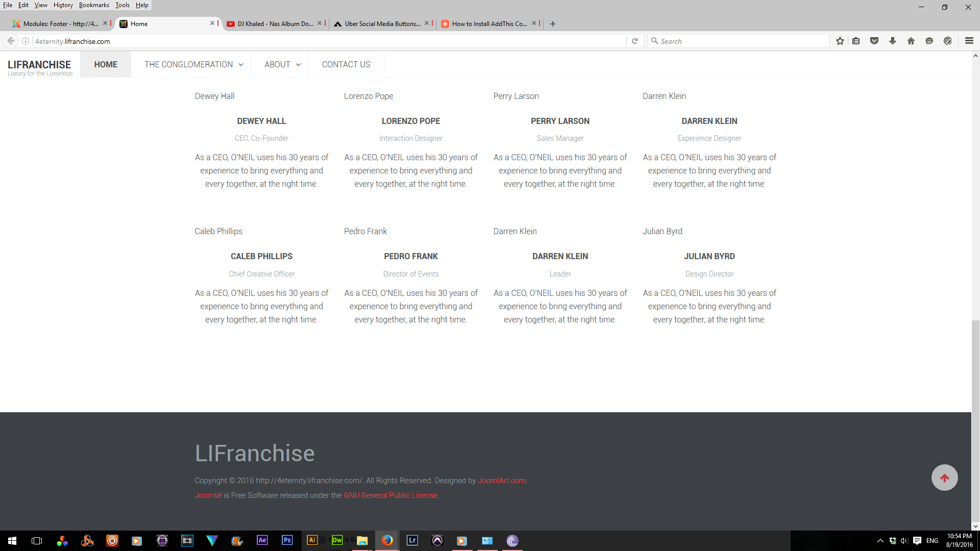
Task: Open the Firefox hamburger menu
Action: [x=969, y=41]
